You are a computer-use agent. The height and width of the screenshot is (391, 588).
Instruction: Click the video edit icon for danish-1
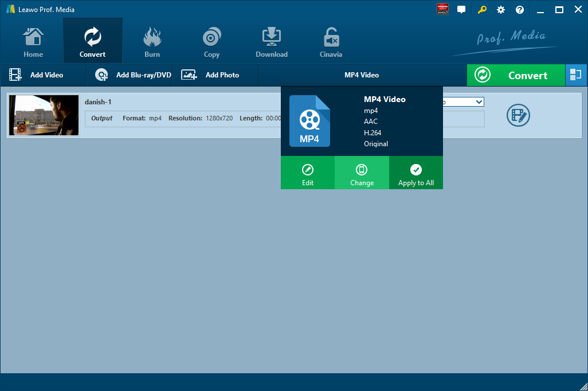518,115
